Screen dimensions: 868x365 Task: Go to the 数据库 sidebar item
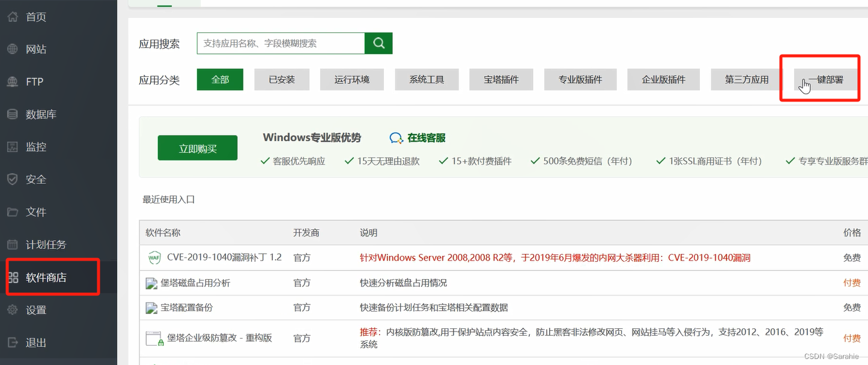click(41, 114)
